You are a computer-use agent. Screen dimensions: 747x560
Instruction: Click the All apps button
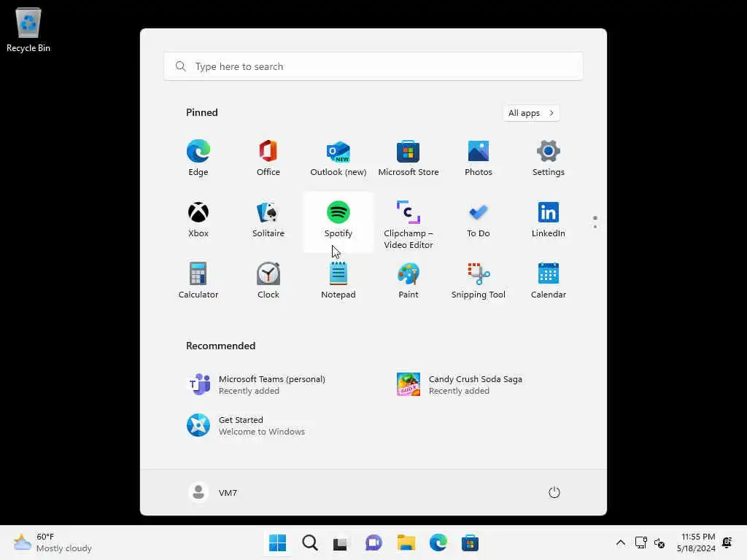click(531, 113)
